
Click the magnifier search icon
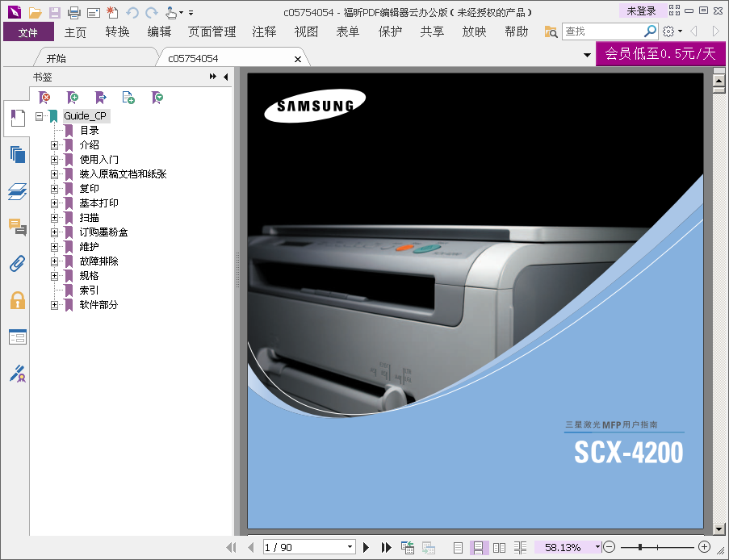coord(650,31)
